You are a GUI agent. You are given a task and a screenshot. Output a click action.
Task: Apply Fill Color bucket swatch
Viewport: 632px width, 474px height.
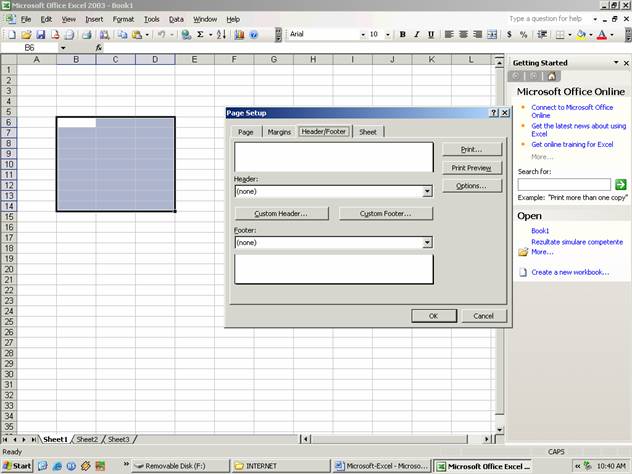tap(581, 35)
